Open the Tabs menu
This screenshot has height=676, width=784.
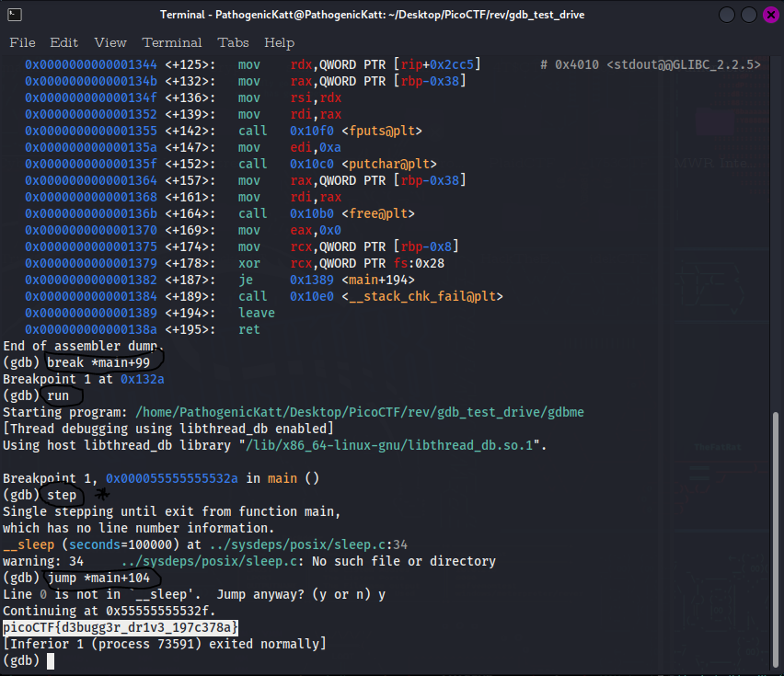pyautogui.click(x=233, y=42)
